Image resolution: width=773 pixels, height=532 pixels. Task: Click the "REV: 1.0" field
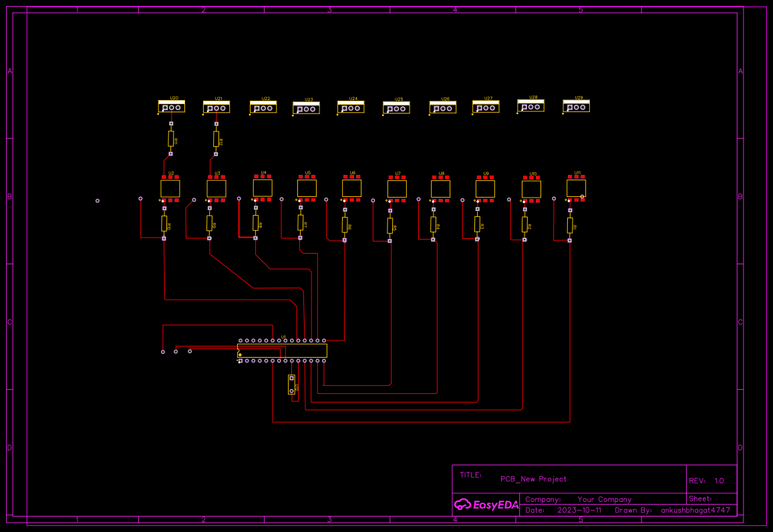(x=706, y=481)
